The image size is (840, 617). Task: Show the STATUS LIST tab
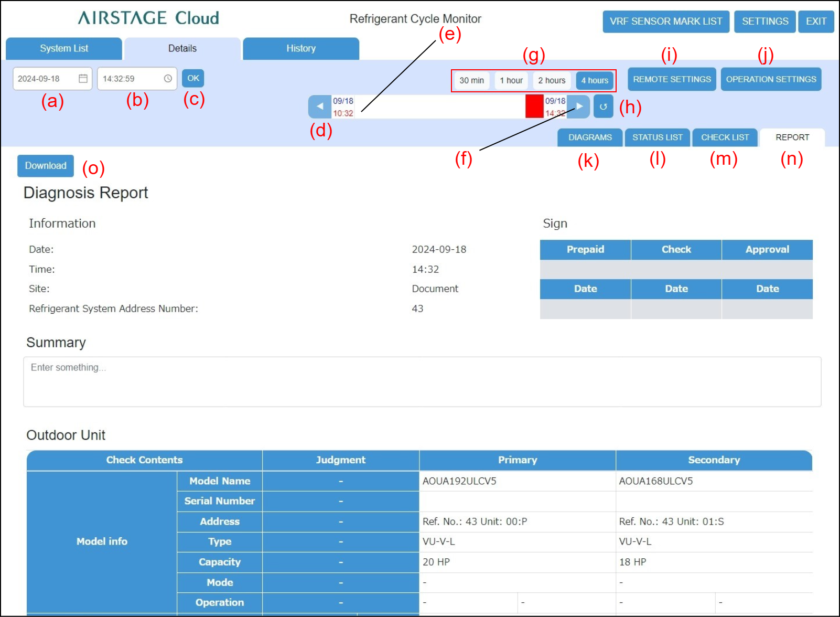coord(657,137)
